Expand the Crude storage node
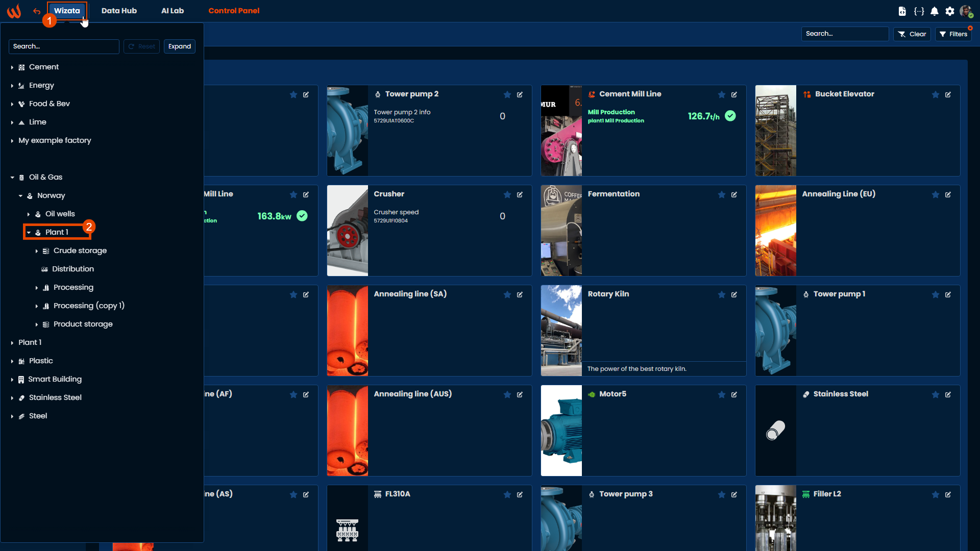The height and width of the screenshot is (551, 980). pos(37,251)
